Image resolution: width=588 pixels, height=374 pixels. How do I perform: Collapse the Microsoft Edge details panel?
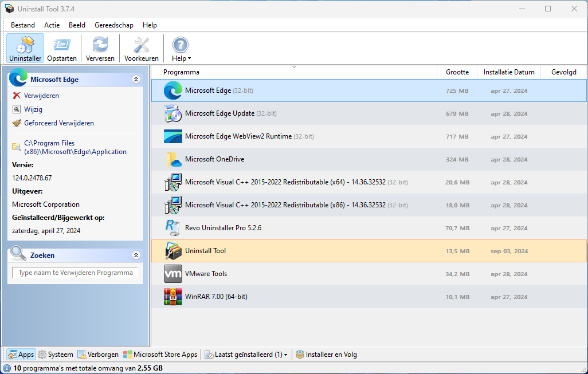click(x=136, y=79)
